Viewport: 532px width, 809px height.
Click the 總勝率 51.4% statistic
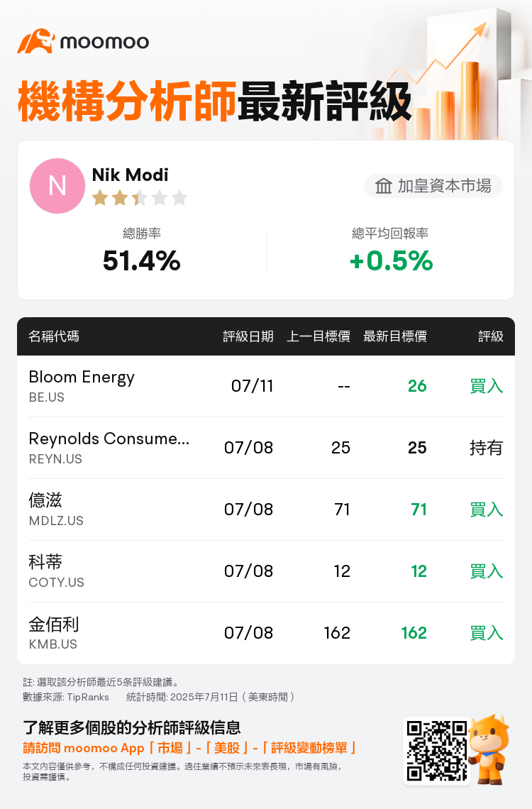[x=142, y=251]
